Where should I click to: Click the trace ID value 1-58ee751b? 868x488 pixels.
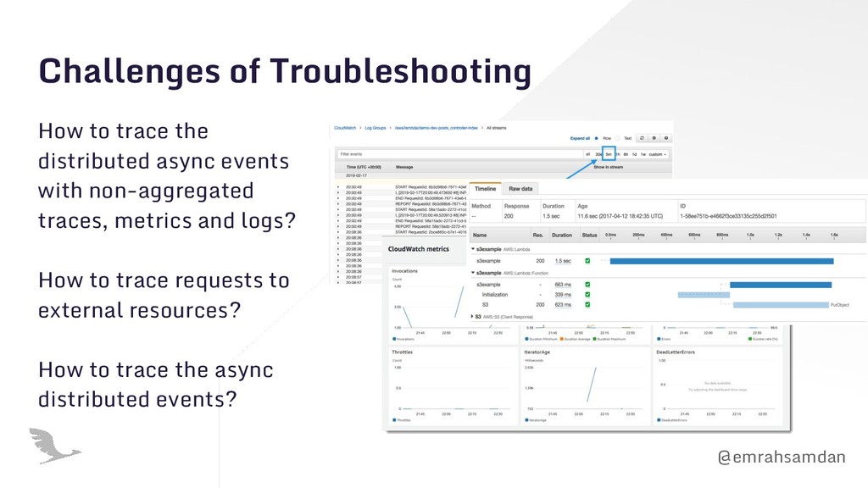point(728,216)
